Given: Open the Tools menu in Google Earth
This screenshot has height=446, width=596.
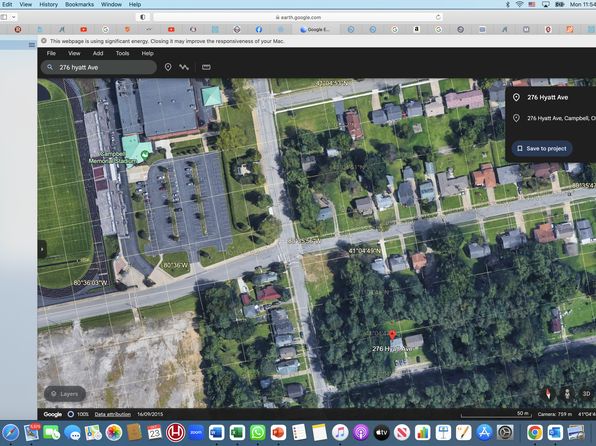Looking at the screenshot, I should coord(122,53).
